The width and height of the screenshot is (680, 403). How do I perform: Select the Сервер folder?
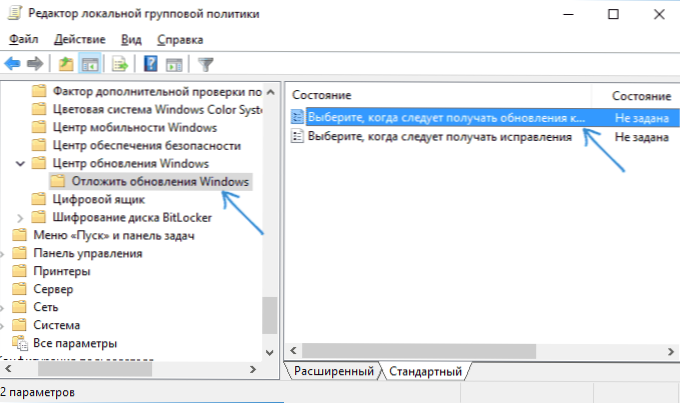[53, 289]
